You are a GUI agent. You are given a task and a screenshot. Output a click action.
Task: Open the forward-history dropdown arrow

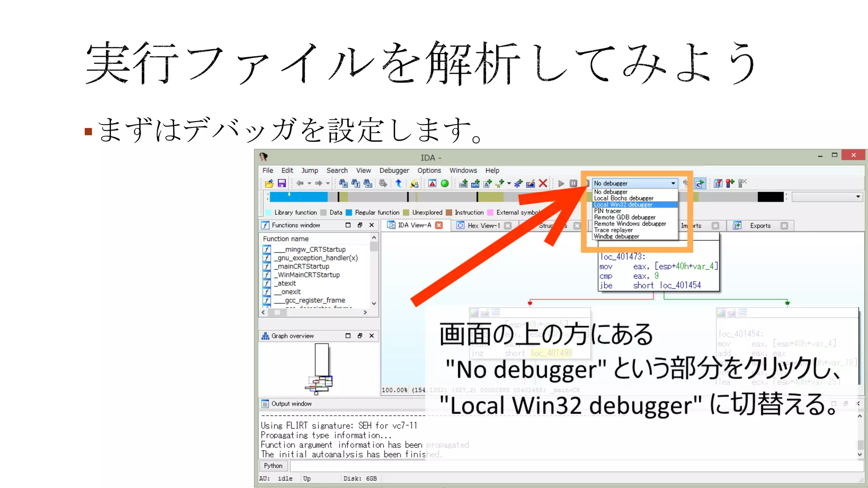(x=328, y=183)
